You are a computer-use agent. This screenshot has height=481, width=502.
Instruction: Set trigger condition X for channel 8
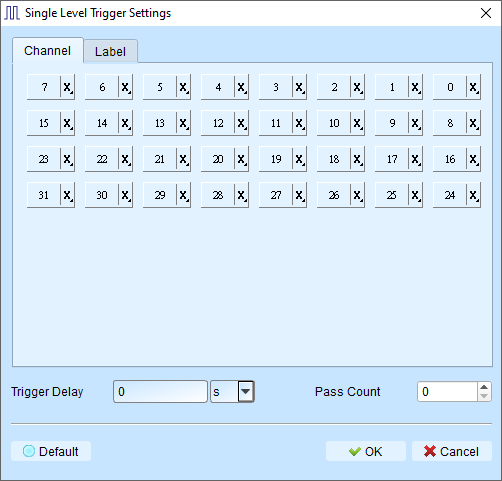coord(473,123)
